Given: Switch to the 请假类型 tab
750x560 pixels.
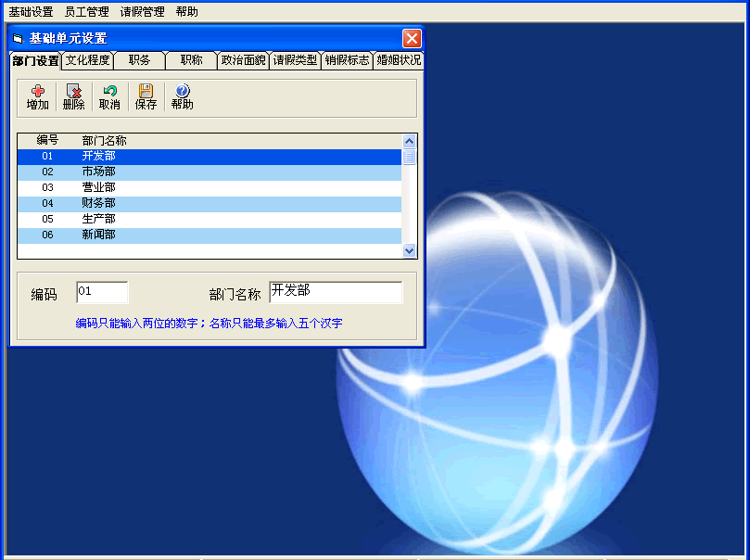Looking at the screenshot, I should (x=295, y=60).
